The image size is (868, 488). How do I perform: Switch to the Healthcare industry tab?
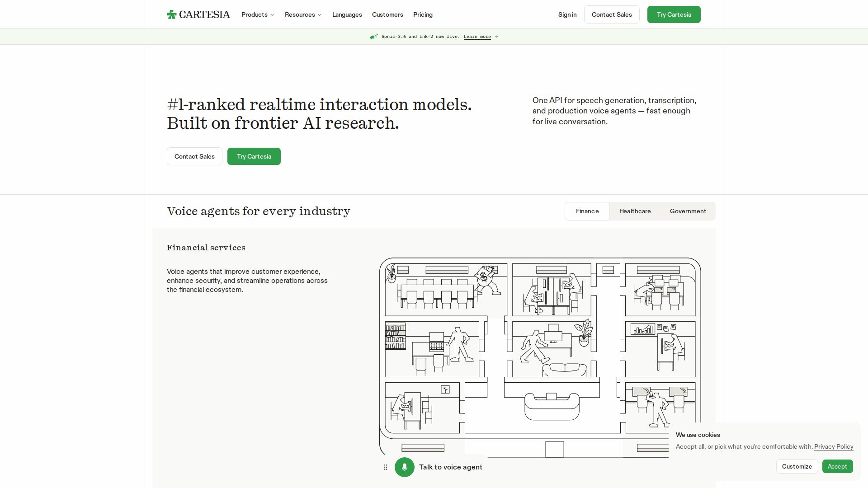click(x=635, y=211)
